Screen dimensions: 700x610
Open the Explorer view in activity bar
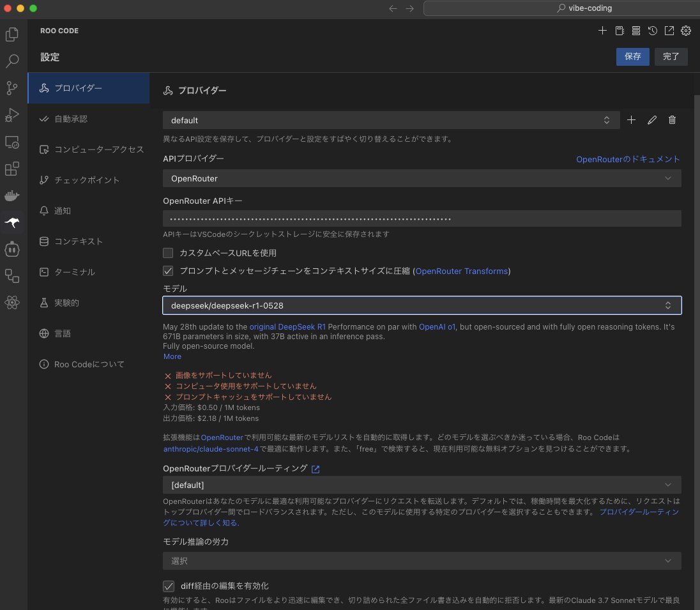(12, 34)
